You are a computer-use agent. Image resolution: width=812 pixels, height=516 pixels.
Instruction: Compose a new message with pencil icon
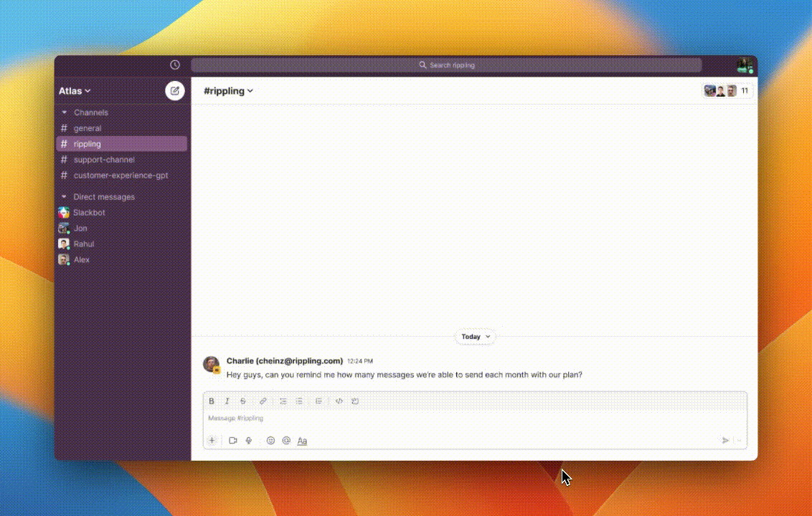(x=175, y=90)
